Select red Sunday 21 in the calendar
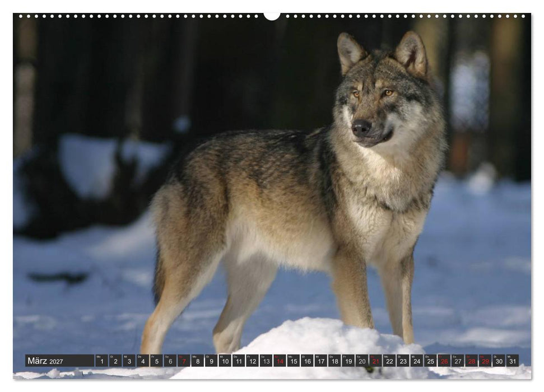Screen dimensions: 544x392 376,361
